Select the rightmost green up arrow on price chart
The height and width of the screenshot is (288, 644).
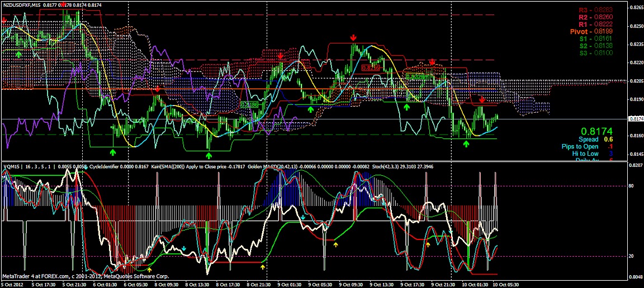[466, 144]
